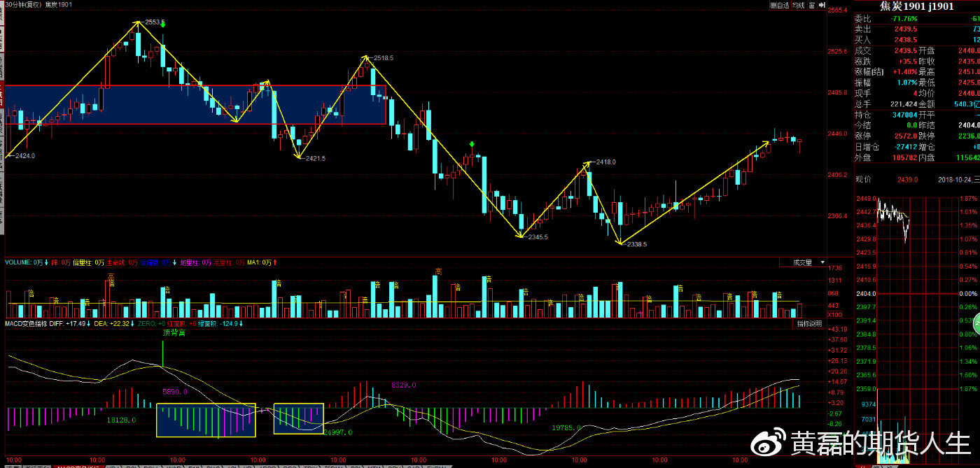Click the 2345.5 low price label
Viewport: 980px width, 468px height.
537,237
